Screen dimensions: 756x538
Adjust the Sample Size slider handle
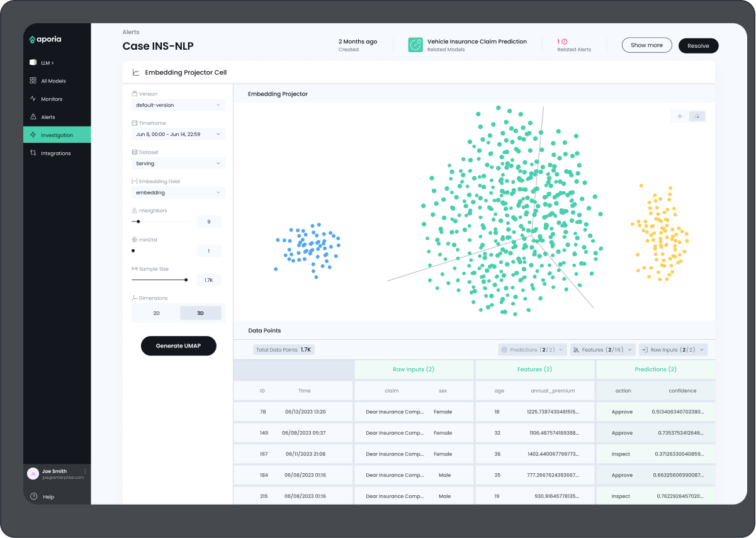[186, 280]
